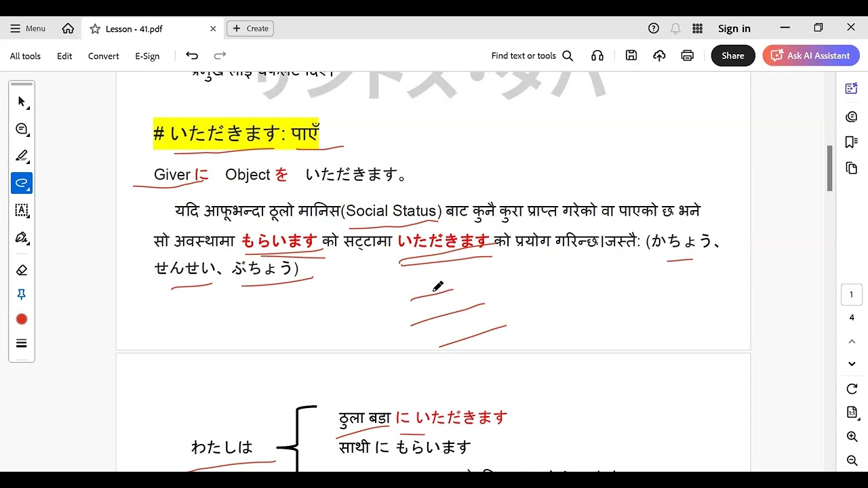868x488 pixels.
Task: Go to next page arrow
Action: click(x=852, y=364)
